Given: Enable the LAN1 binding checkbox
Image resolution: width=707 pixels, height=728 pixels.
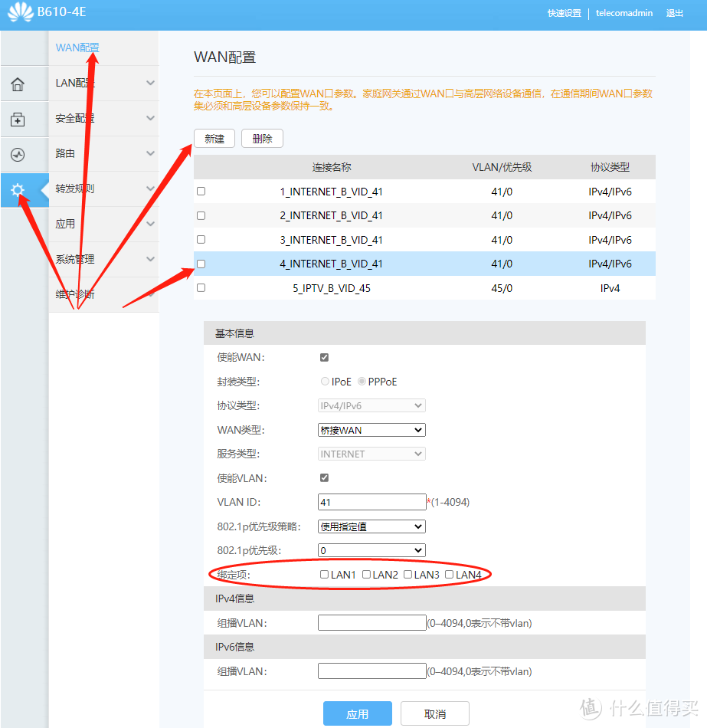Looking at the screenshot, I should pyautogui.click(x=324, y=573).
